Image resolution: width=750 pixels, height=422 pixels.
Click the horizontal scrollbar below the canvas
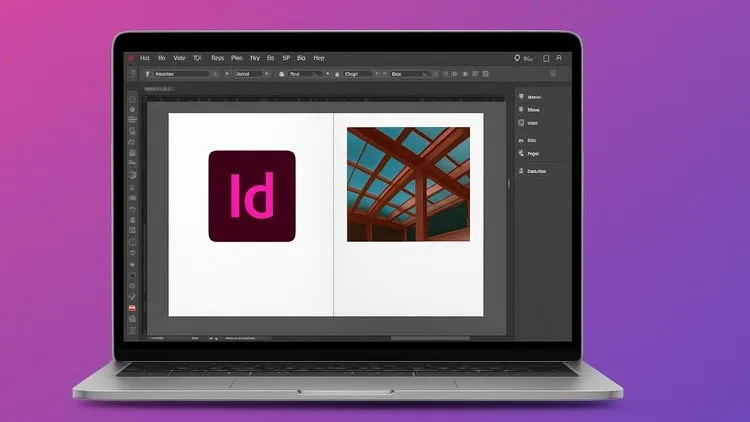pyautogui.click(x=430, y=338)
